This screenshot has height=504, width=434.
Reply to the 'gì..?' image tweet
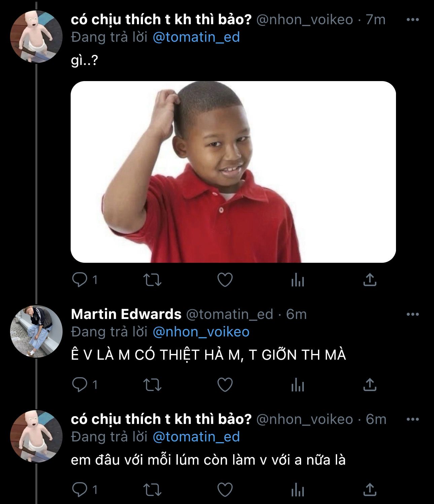[80, 280]
